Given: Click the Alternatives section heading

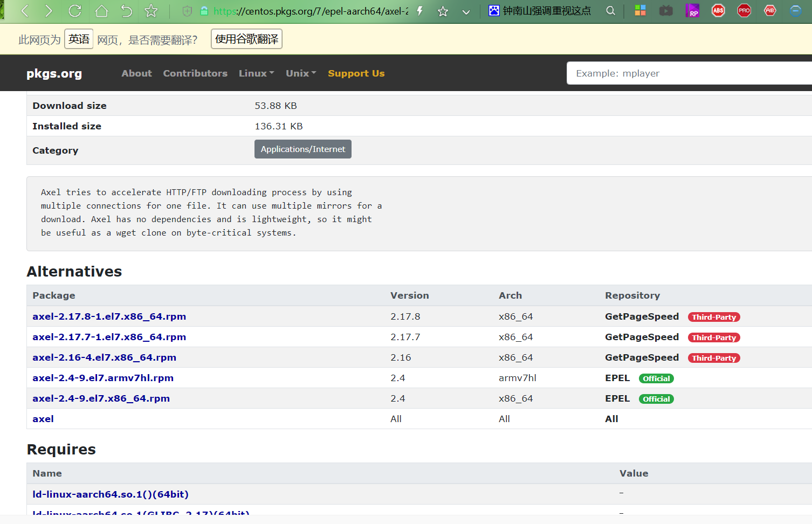Looking at the screenshot, I should pyautogui.click(x=74, y=271).
